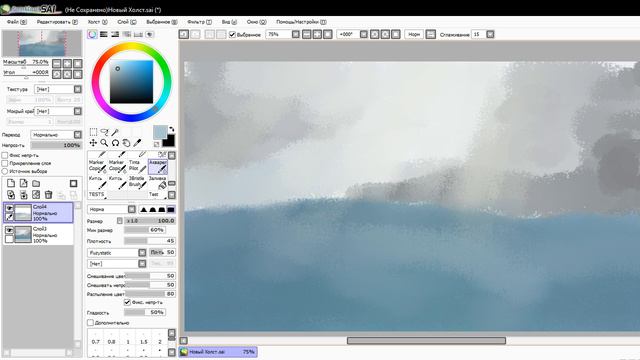Select the magic wand tool

(x=116, y=132)
